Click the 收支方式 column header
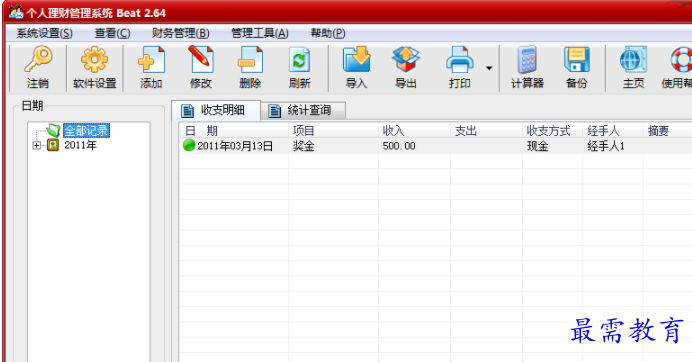The height and width of the screenshot is (362, 692). point(553,131)
